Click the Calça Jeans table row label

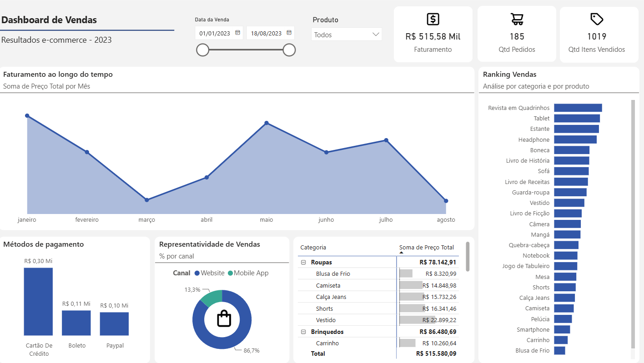coord(331,297)
